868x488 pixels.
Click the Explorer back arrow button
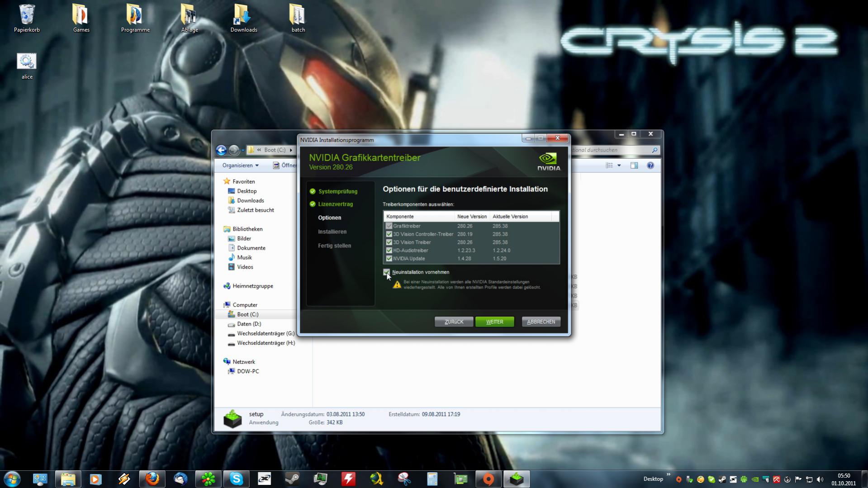[x=221, y=150]
